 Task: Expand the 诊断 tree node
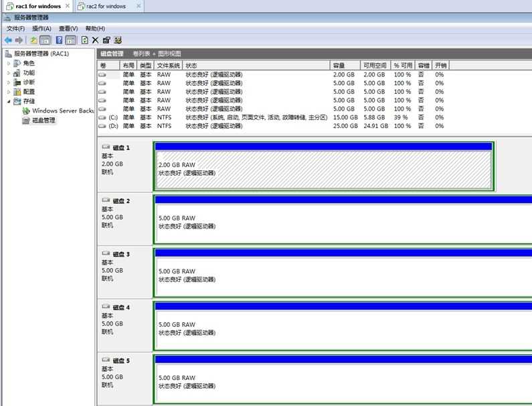9,82
